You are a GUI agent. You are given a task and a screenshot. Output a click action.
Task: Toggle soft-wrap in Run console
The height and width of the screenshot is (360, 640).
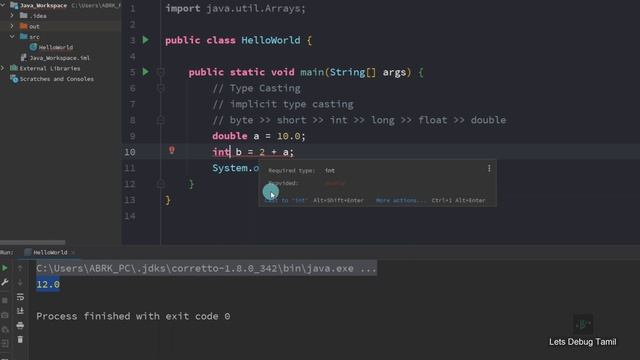(x=20, y=297)
